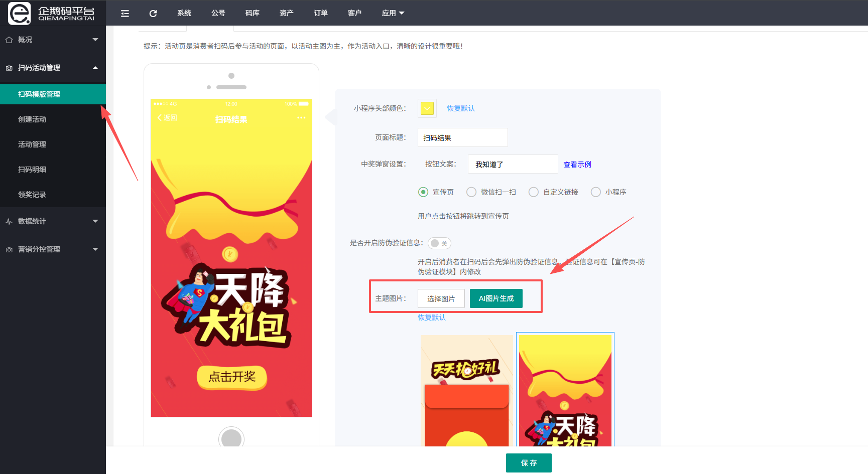The image size is (868, 474).
Task: Click the pulse icon beside 数据统计
Action: [x=9, y=221]
